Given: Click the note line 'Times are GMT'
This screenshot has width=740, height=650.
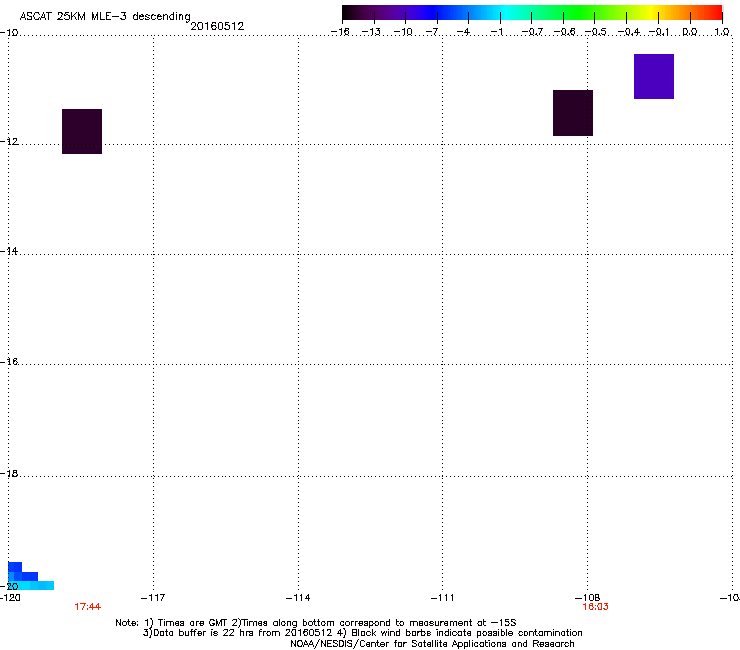Looking at the screenshot, I should click(x=193, y=623).
